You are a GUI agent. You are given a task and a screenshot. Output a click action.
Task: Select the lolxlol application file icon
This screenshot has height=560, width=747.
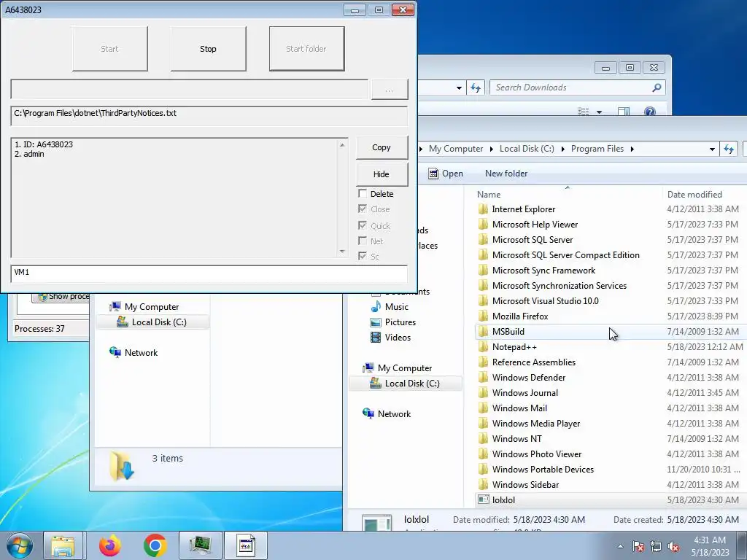[483, 499]
